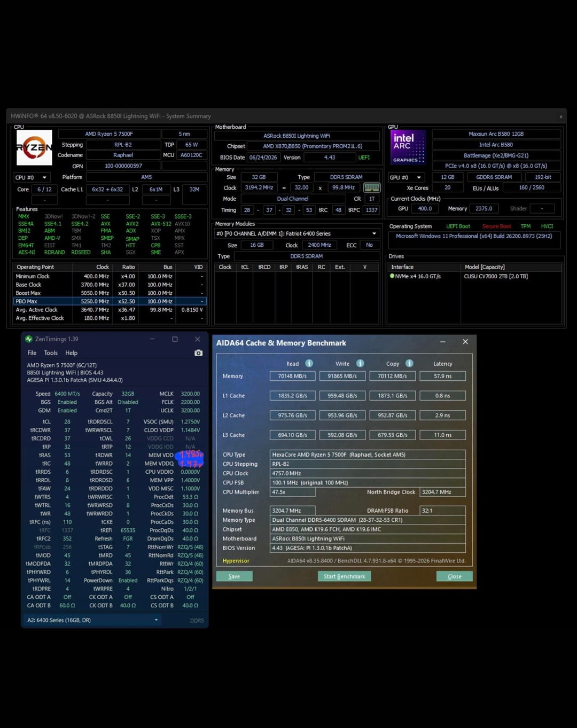The image size is (577, 728).
Task: Click the UEFI Boot label
Action: coord(458,226)
